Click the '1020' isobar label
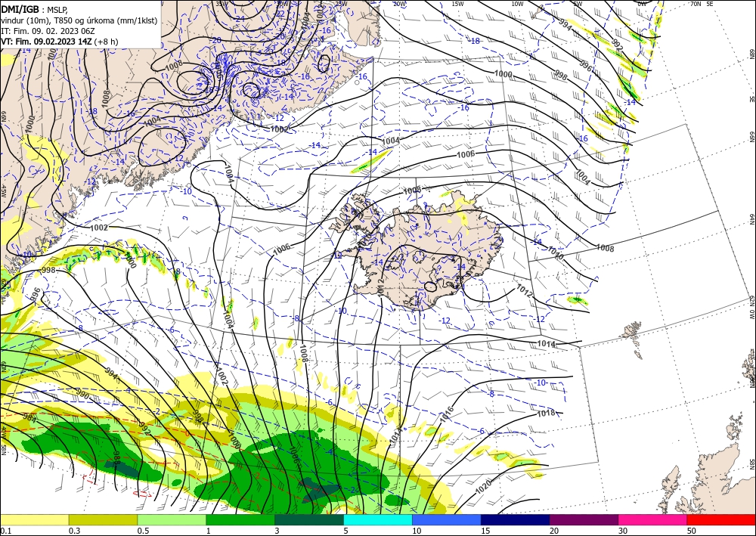The width and height of the screenshot is (756, 536). click(x=483, y=486)
